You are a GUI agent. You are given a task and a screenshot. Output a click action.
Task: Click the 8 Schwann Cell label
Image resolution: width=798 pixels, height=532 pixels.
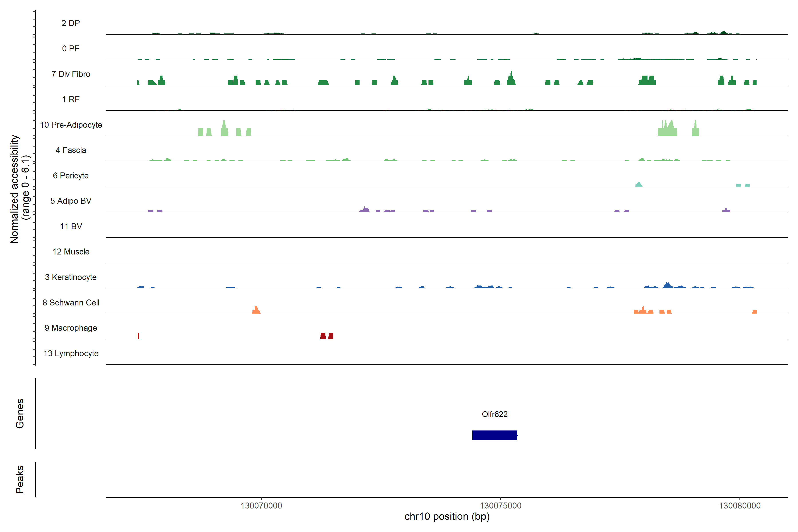pos(70,303)
